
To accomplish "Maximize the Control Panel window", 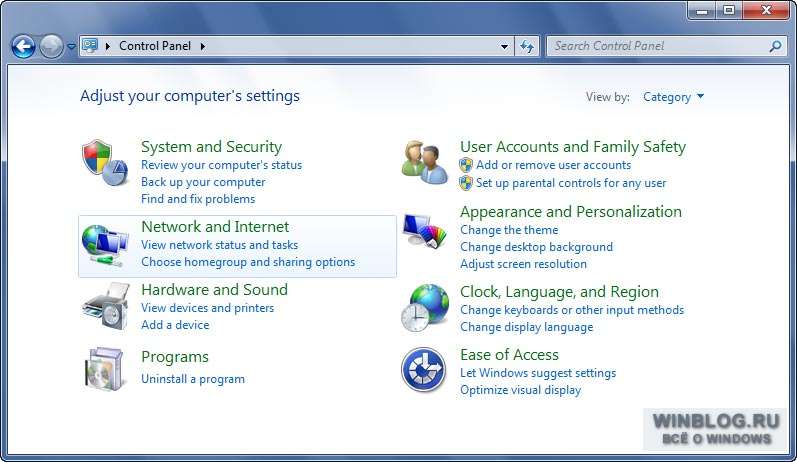I will (729, 10).
